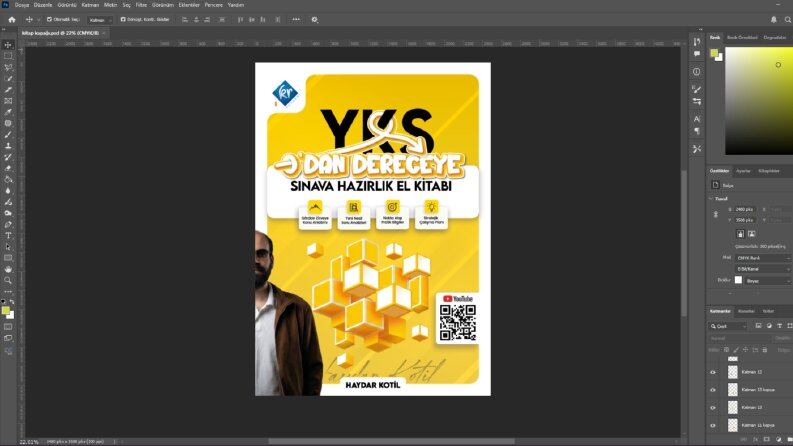This screenshot has width=793, height=446.
Task: Click landscape orientation canvas button
Action: coord(752,234)
